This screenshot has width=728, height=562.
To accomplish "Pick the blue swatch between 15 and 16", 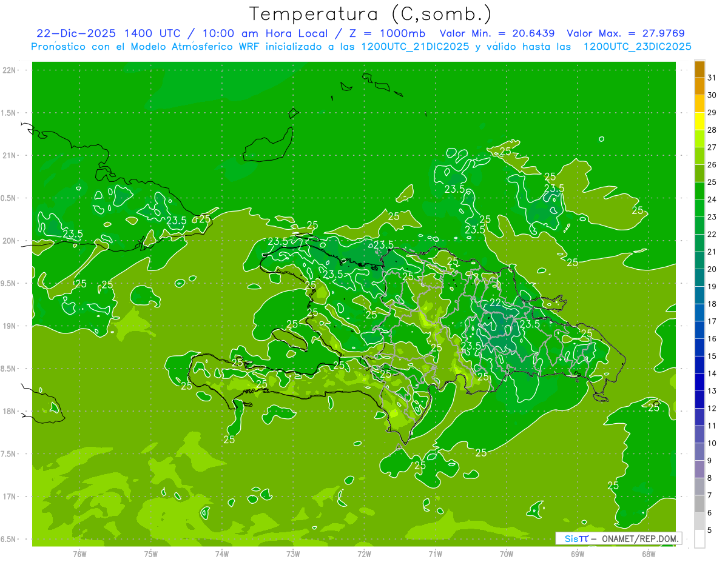I will [x=699, y=347].
